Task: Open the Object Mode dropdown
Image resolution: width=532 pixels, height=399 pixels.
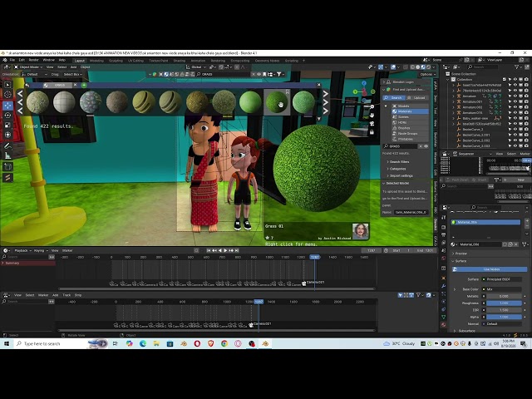Action: tap(28, 67)
